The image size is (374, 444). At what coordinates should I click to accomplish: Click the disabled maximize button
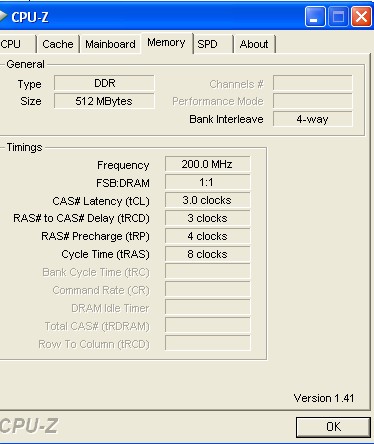tap(338, 17)
